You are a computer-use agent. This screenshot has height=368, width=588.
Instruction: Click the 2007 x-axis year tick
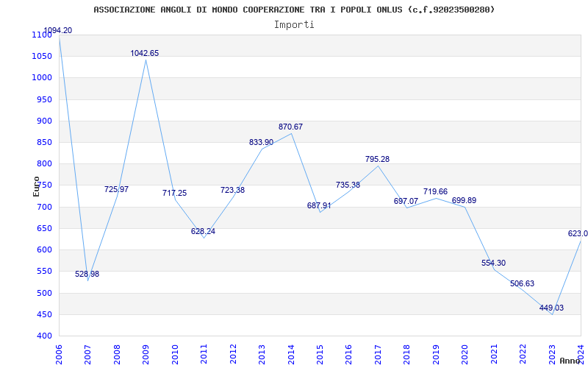pyautogui.click(x=88, y=355)
